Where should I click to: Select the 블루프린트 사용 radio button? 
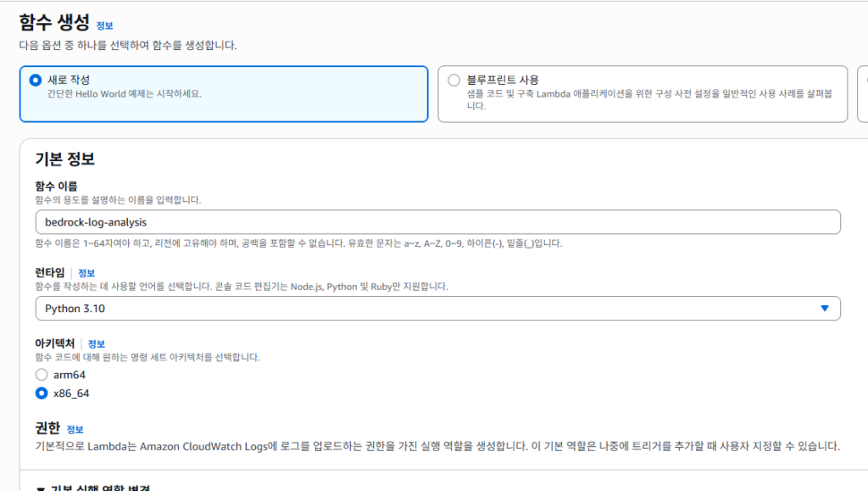pyautogui.click(x=453, y=80)
